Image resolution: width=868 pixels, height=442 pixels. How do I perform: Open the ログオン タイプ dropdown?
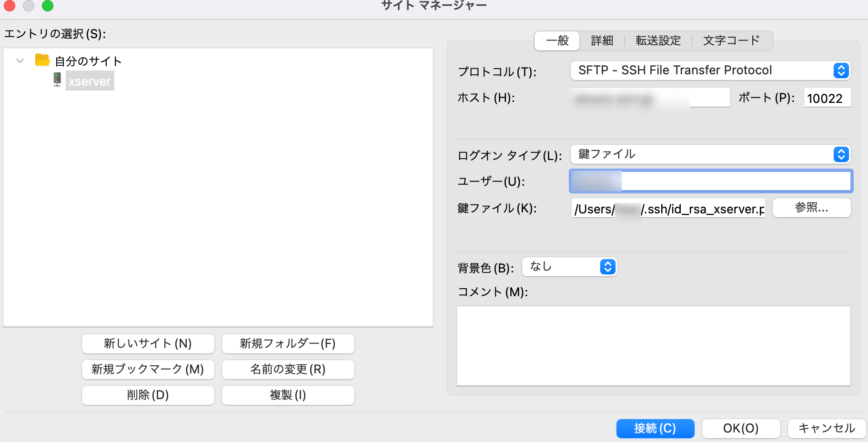pyautogui.click(x=710, y=154)
